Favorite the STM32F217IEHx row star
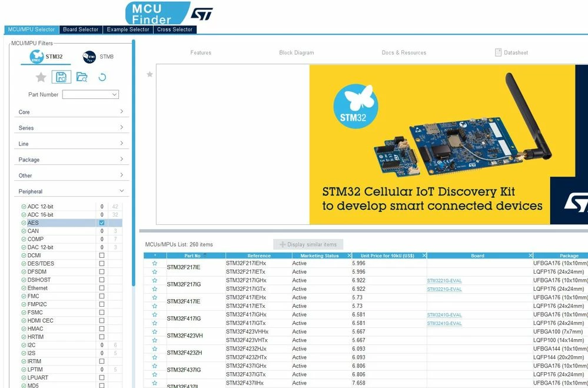The width and height of the screenshot is (588, 388). click(154, 263)
